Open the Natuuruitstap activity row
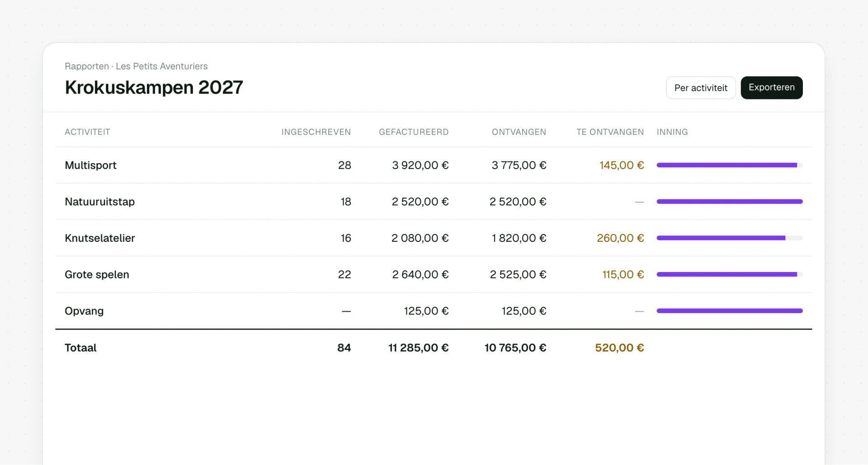This screenshot has width=868, height=465. 434,202
